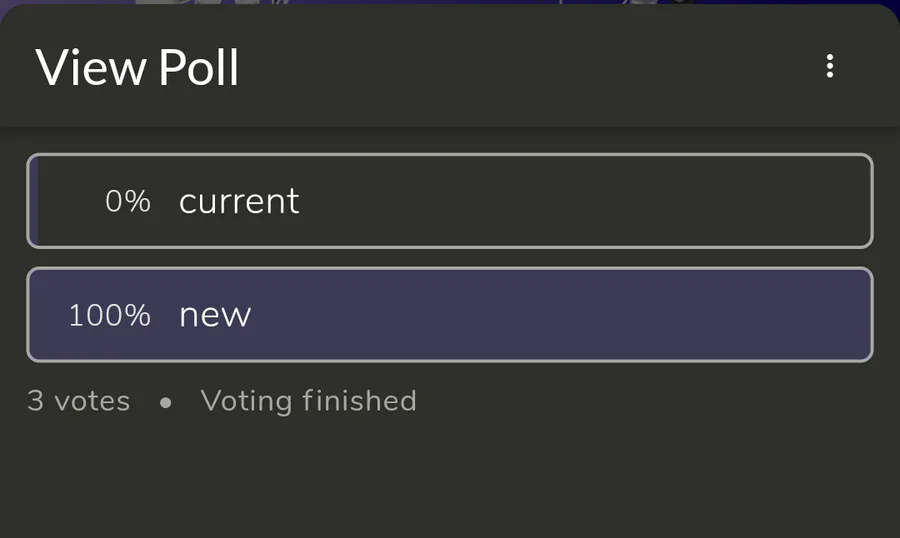Click the "View Poll" title
Image resolution: width=900 pixels, height=538 pixels.
point(137,67)
